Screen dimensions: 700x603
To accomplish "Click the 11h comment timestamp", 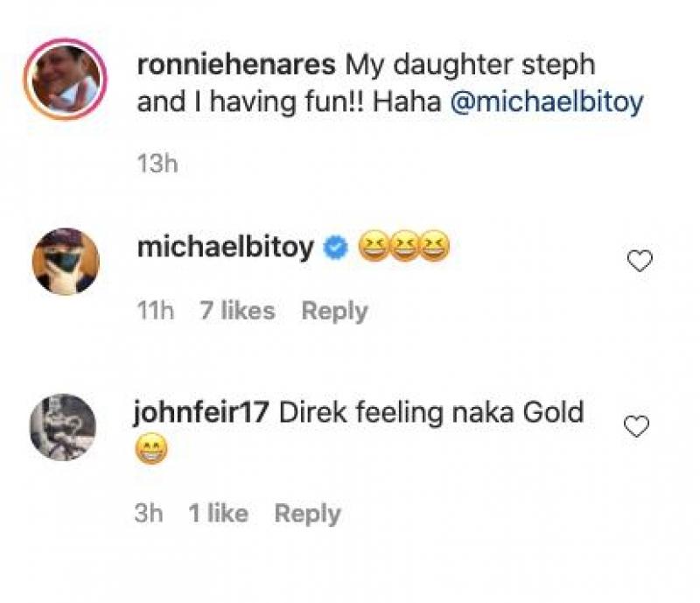I will tap(157, 311).
